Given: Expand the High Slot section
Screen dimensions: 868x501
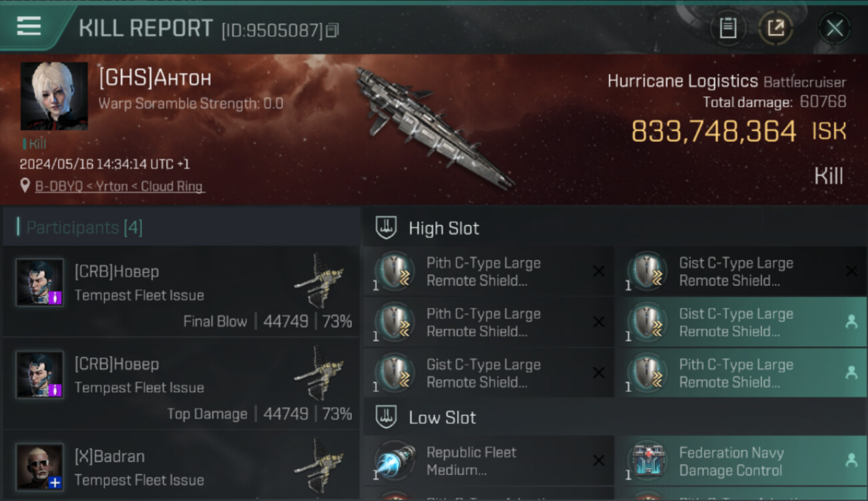Looking at the screenshot, I should point(614,228).
